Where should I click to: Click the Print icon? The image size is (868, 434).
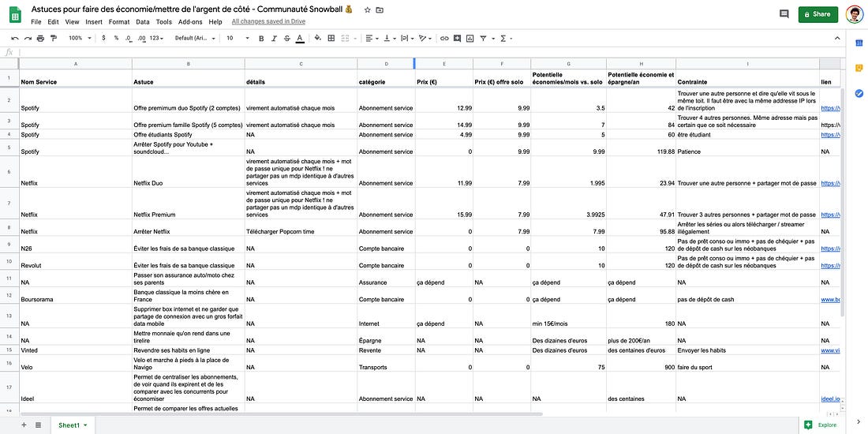pyautogui.click(x=40, y=38)
